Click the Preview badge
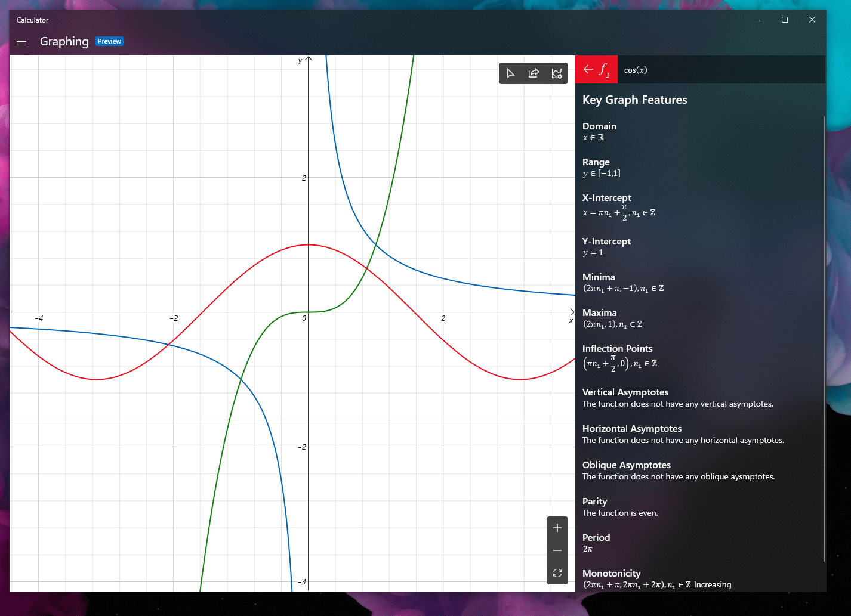Image resolution: width=851 pixels, height=616 pixels. pyautogui.click(x=109, y=42)
